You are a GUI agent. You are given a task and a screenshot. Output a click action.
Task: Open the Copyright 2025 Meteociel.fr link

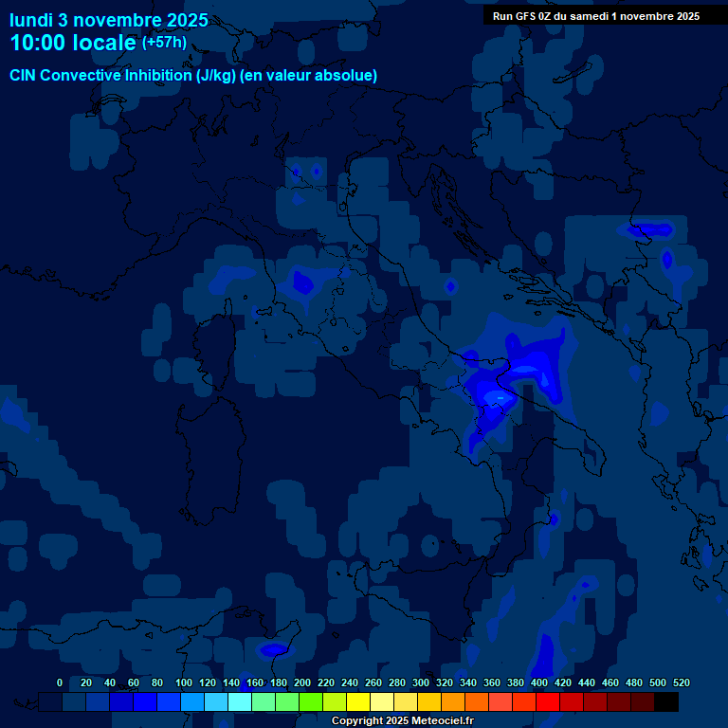[402, 721]
